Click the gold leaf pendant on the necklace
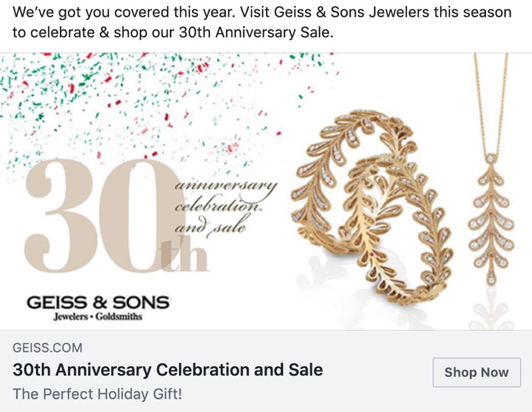 point(491,219)
